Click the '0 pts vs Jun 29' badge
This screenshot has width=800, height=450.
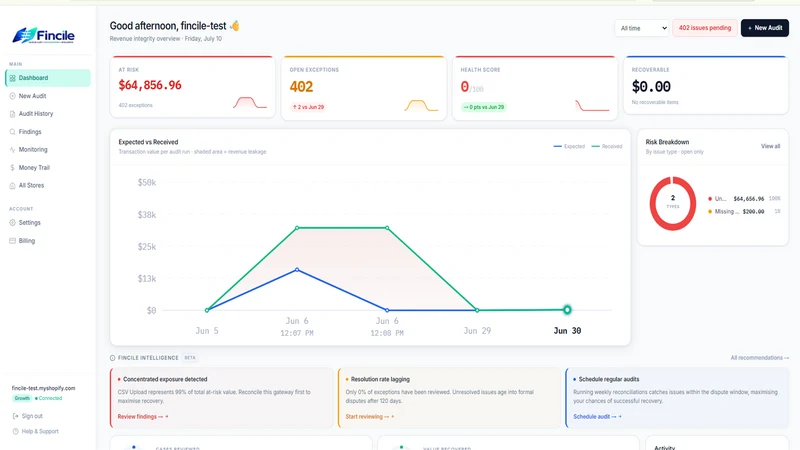pos(483,107)
